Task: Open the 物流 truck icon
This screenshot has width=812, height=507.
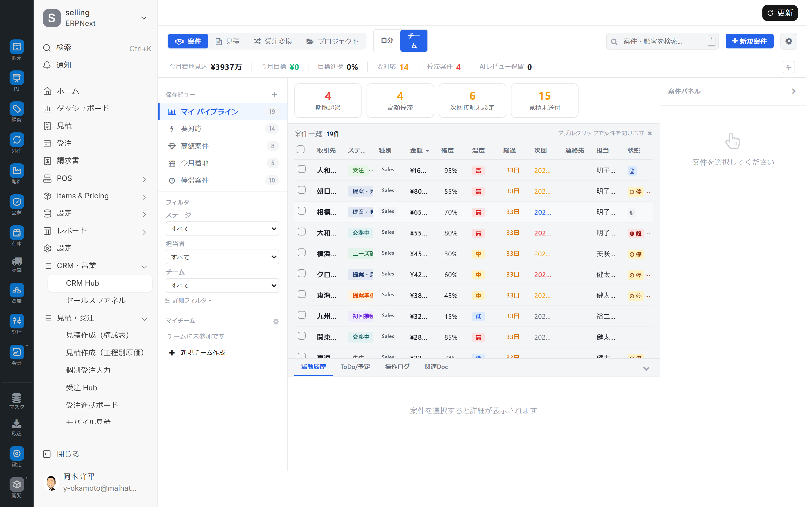Action: [x=16, y=262]
